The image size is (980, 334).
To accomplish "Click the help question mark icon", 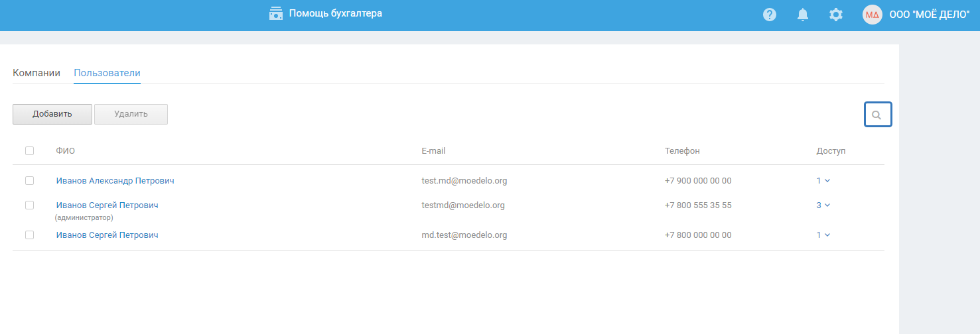I will tap(770, 15).
